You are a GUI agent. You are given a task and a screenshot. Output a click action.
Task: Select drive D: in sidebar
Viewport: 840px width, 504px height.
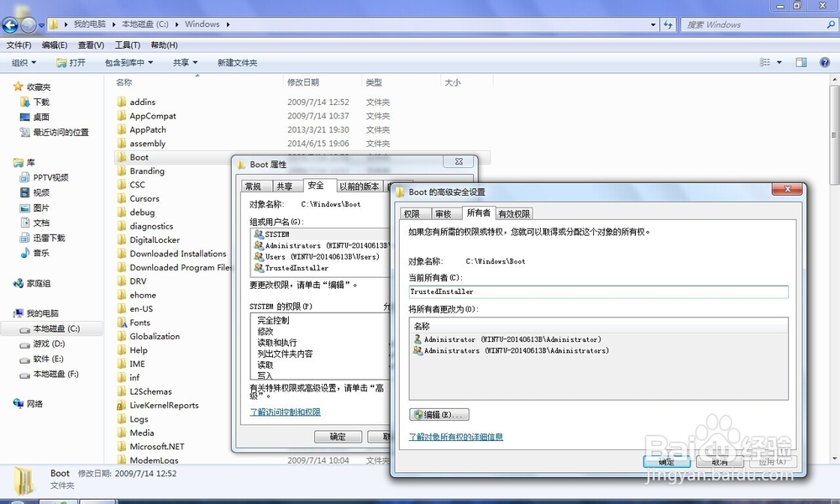[42, 344]
